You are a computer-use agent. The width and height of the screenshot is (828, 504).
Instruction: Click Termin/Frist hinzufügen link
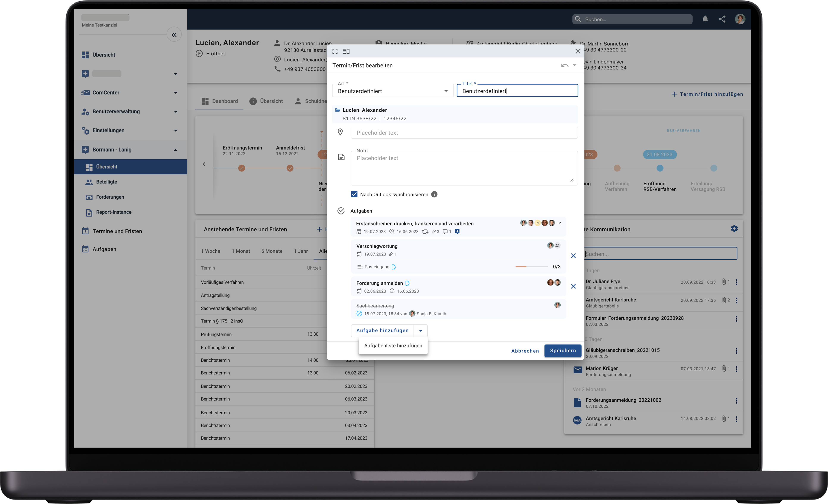pyautogui.click(x=707, y=94)
